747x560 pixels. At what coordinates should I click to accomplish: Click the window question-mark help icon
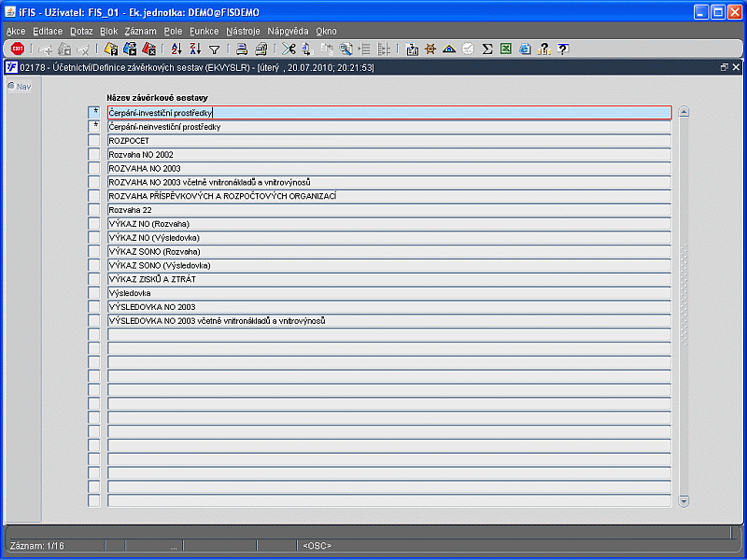click(x=563, y=49)
